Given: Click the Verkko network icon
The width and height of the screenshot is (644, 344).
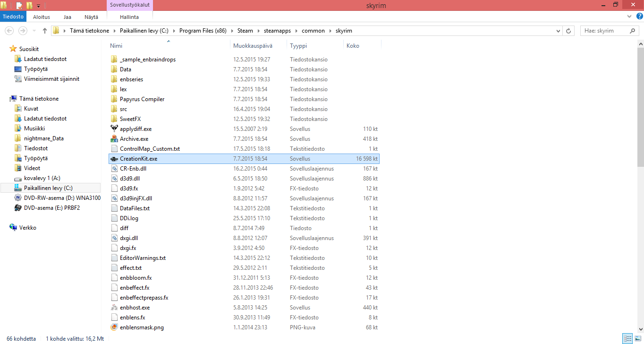Looking at the screenshot, I should [13, 228].
